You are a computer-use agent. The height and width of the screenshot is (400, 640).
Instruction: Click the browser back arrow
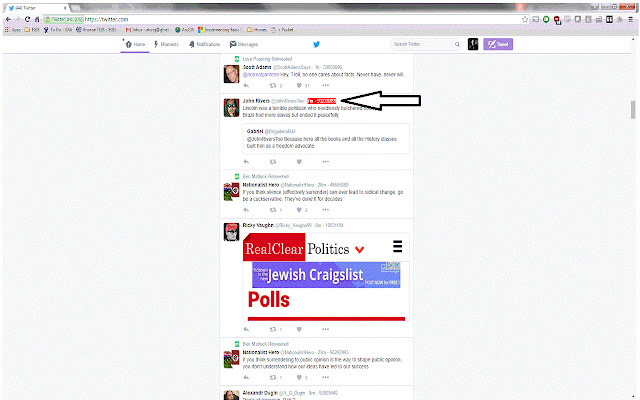pos(8,19)
